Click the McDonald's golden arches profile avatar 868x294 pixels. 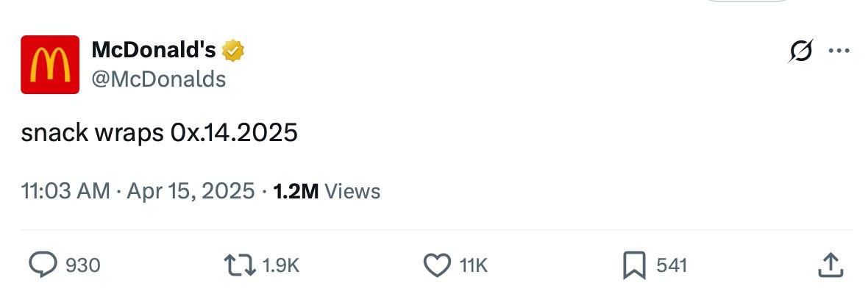coord(50,65)
